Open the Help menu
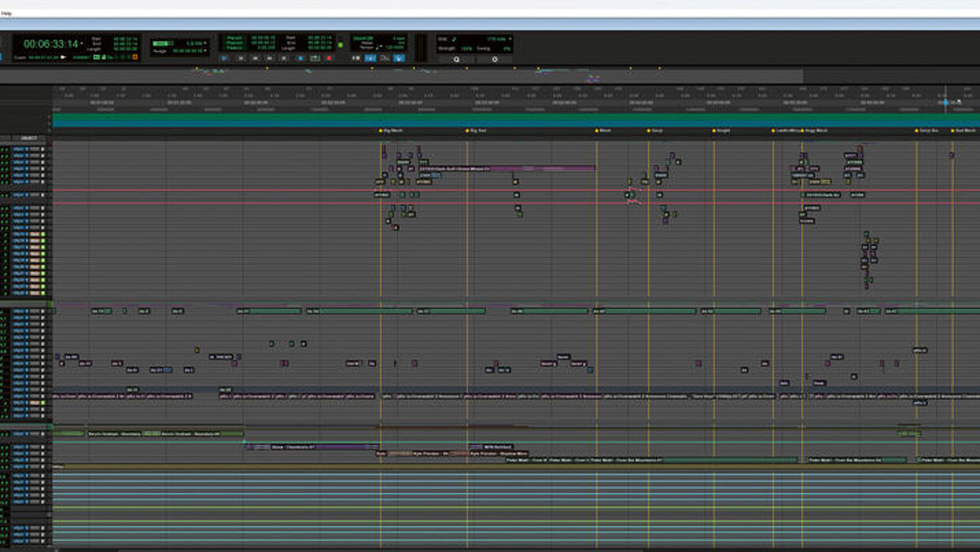The image size is (980, 552). [x=6, y=13]
